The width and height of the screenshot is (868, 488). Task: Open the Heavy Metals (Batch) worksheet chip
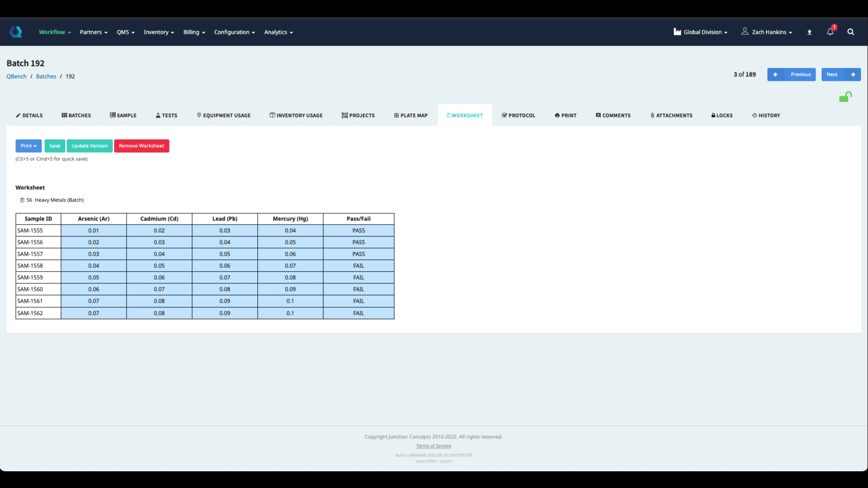pos(52,200)
